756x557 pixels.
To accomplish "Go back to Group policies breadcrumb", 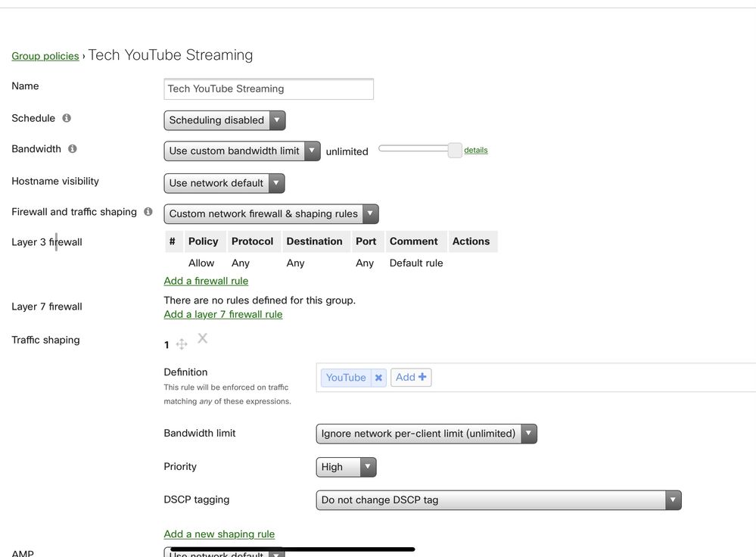I will 45,56.
